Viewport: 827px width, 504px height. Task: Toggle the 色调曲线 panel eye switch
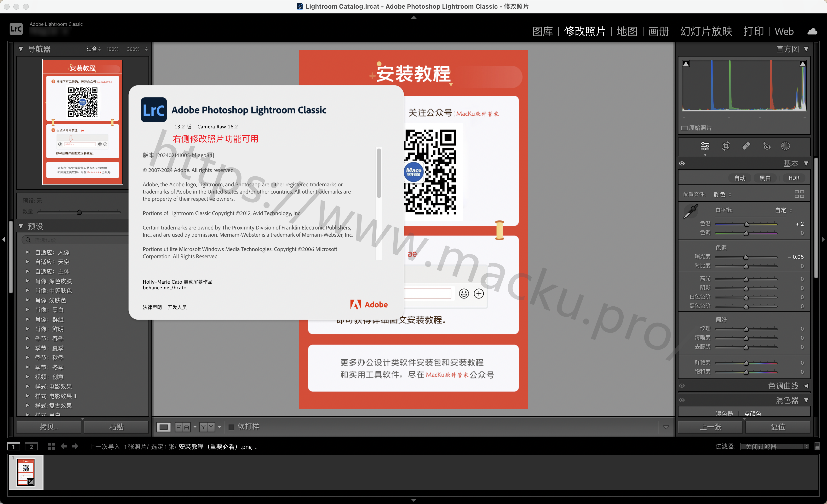pyautogui.click(x=682, y=386)
